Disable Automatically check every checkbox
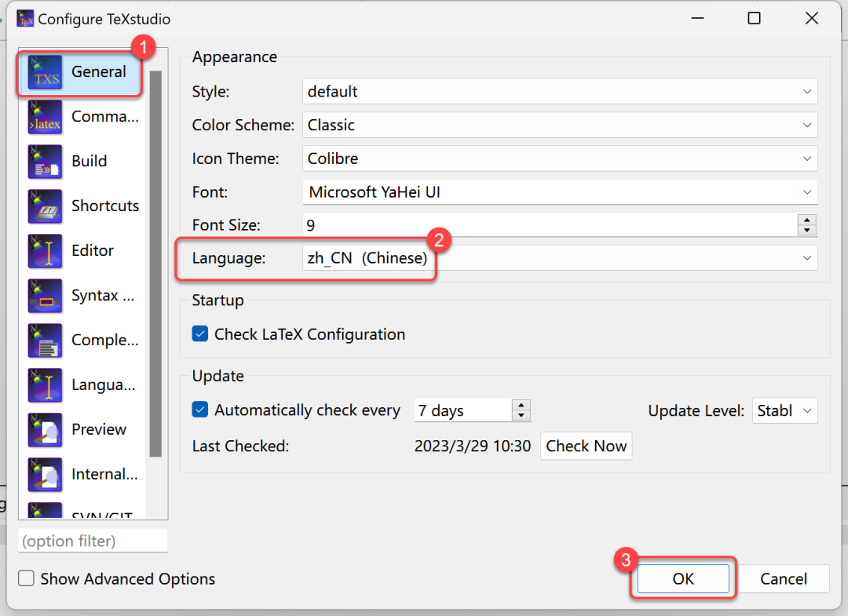This screenshot has height=616, width=848. pos(200,410)
